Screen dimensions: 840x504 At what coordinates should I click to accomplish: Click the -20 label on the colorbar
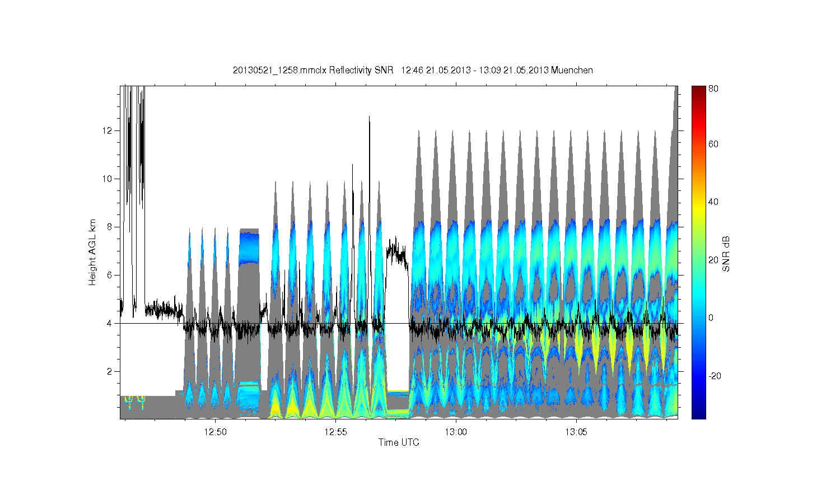[x=715, y=376]
